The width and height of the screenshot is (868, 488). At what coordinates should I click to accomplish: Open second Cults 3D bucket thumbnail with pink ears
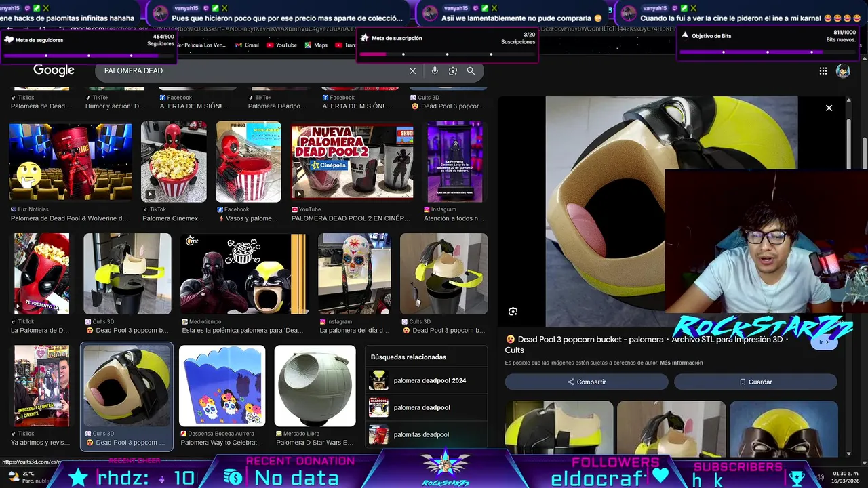point(443,274)
